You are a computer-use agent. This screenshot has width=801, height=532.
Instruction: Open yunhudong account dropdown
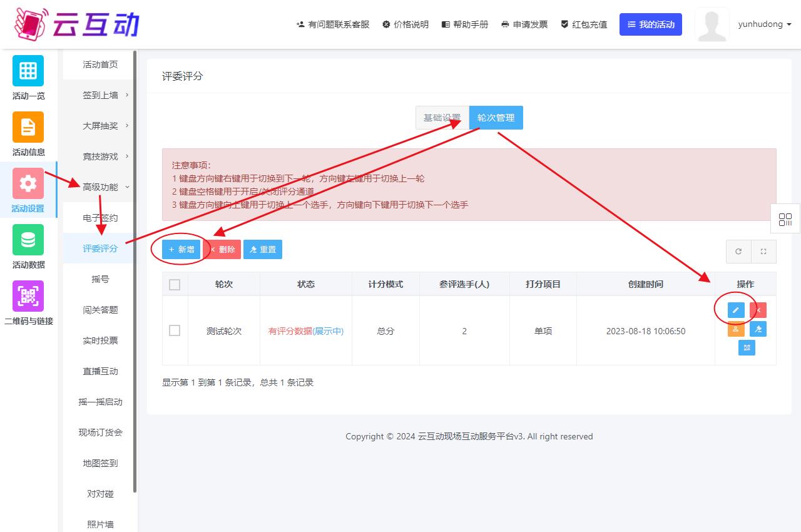pyautogui.click(x=765, y=24)
